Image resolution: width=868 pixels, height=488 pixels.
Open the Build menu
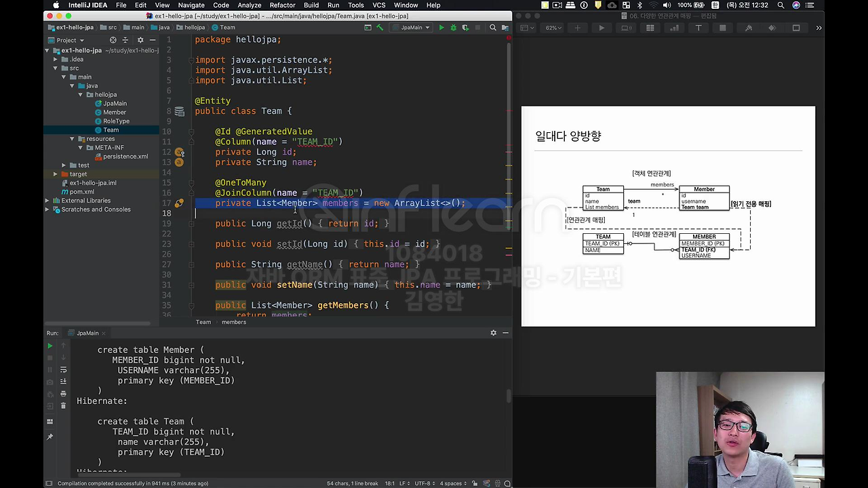311,5
